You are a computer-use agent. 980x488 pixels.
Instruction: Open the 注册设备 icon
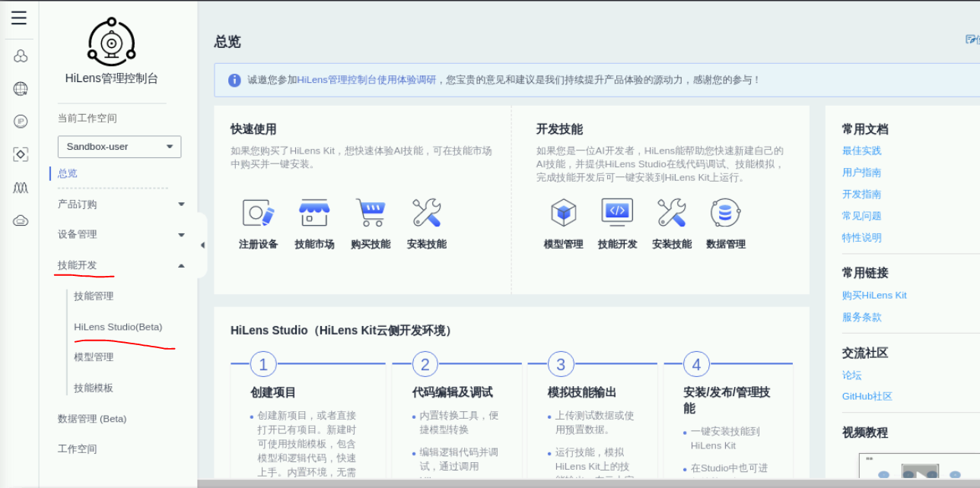[x=258, y=213]
